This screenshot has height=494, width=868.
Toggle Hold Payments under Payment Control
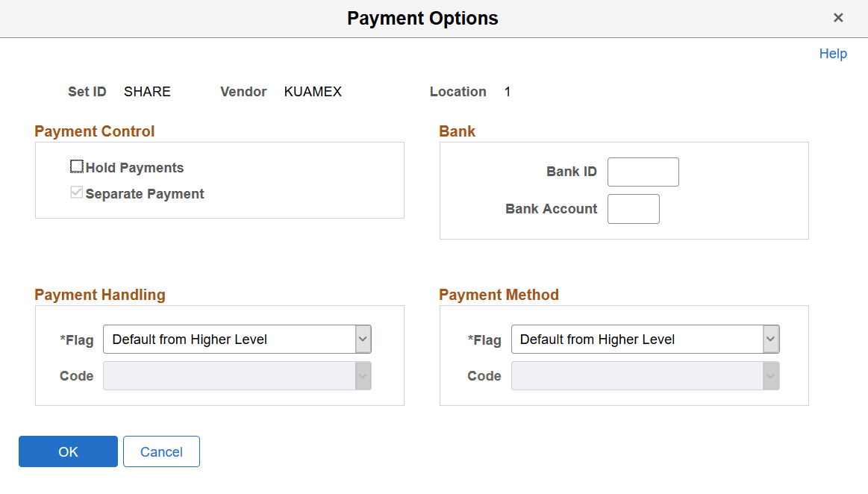pyautogui.click(x=76, y=166)
